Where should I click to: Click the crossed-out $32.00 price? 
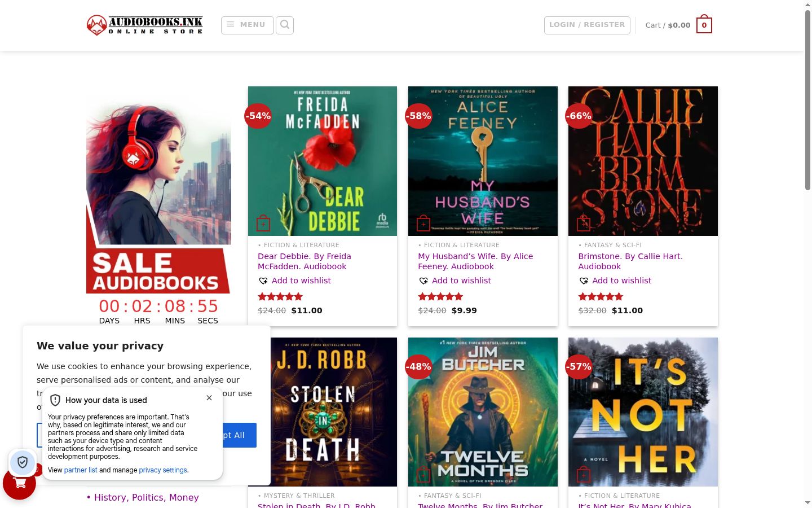tap(592, 310)
